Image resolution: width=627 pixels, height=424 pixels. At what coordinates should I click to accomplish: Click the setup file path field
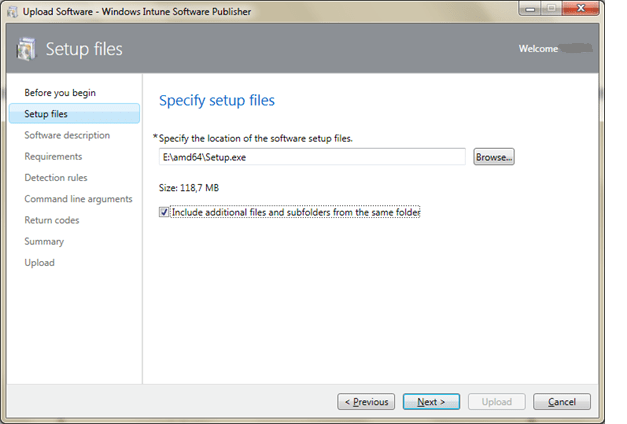click(312, 157)
